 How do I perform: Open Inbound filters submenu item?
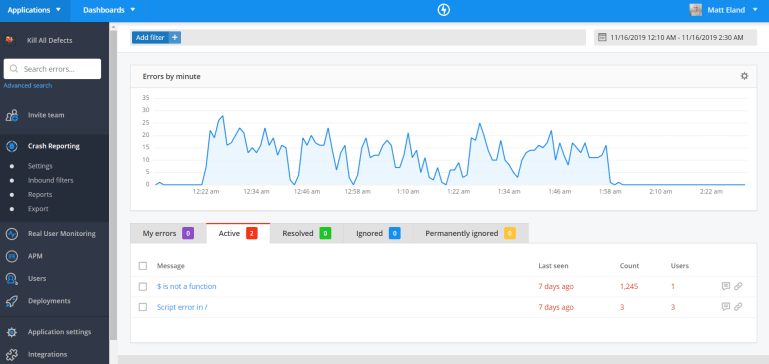click(x=51, y=181)
